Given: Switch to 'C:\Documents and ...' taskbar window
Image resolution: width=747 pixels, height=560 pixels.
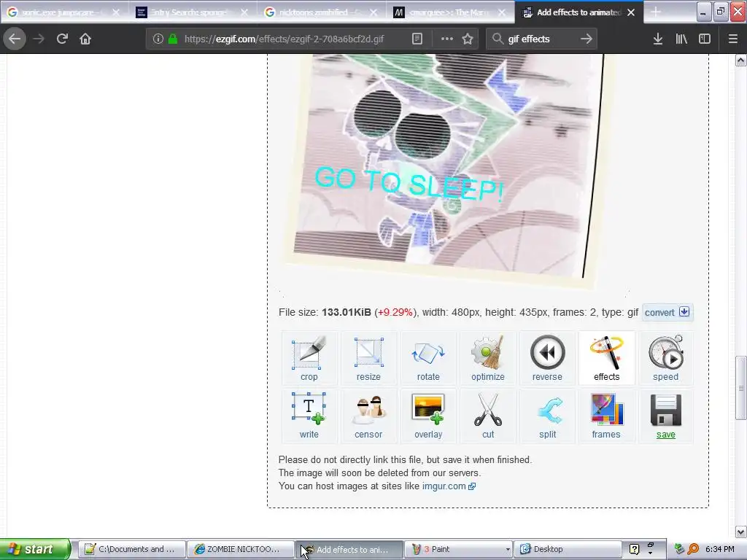Looking at the screenshot, I should pos(131,549).
